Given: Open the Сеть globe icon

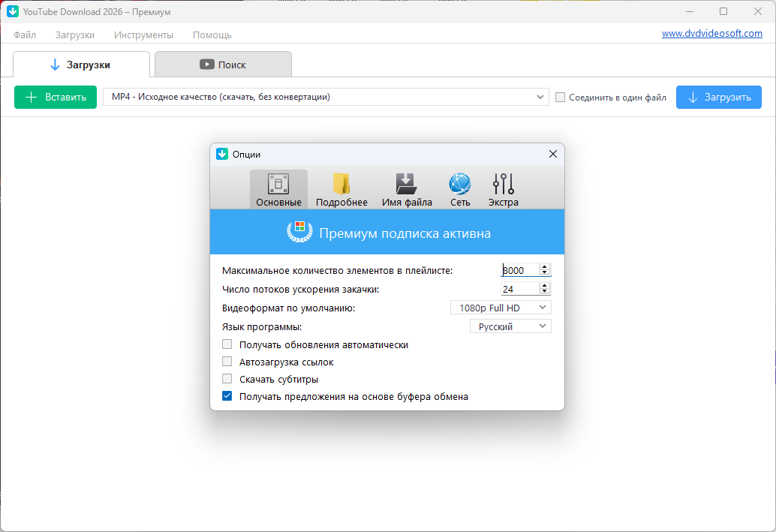Looking at the screenshot, I should [460, 185].
